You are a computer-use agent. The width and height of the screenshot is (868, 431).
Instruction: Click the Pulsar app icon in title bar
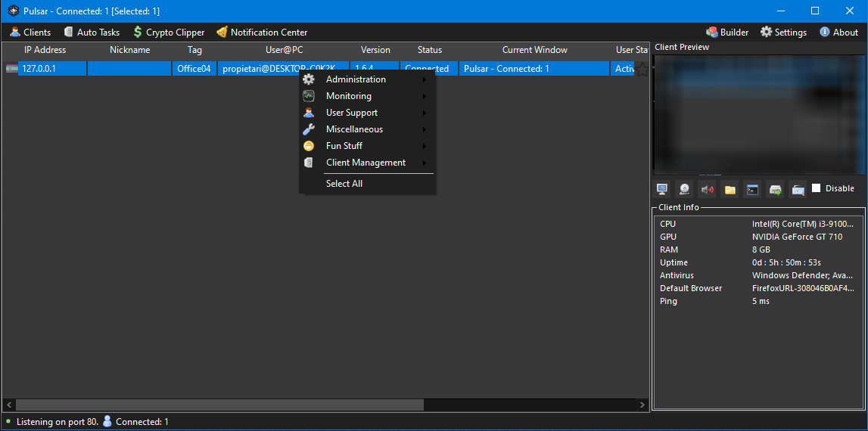pos(14,11)
